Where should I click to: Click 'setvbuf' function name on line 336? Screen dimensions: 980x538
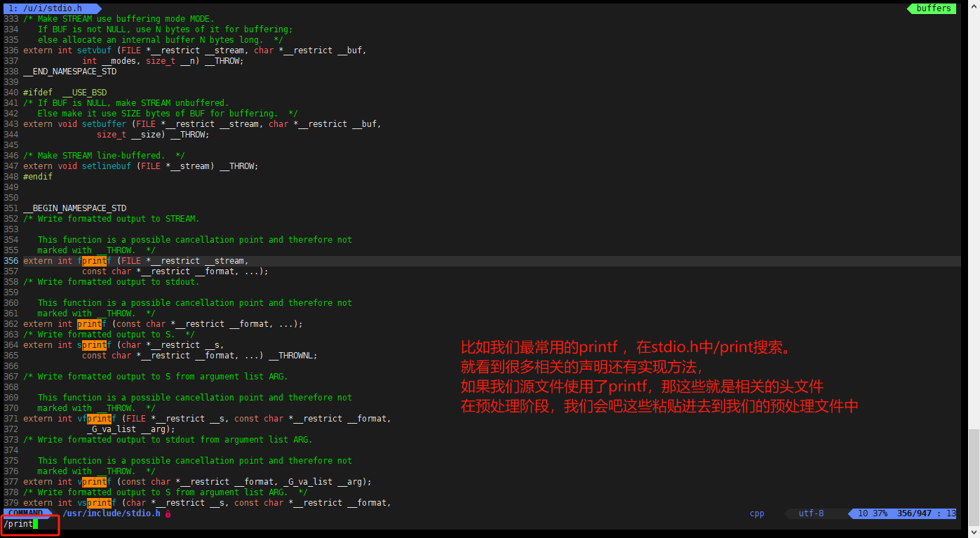pyautogui.click(x=94, y=51)
